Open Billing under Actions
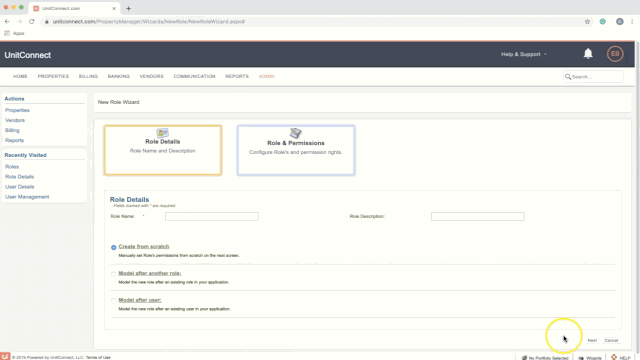This screenshot has width=640, height=360. pyautogui.click(x=12, y=130)
